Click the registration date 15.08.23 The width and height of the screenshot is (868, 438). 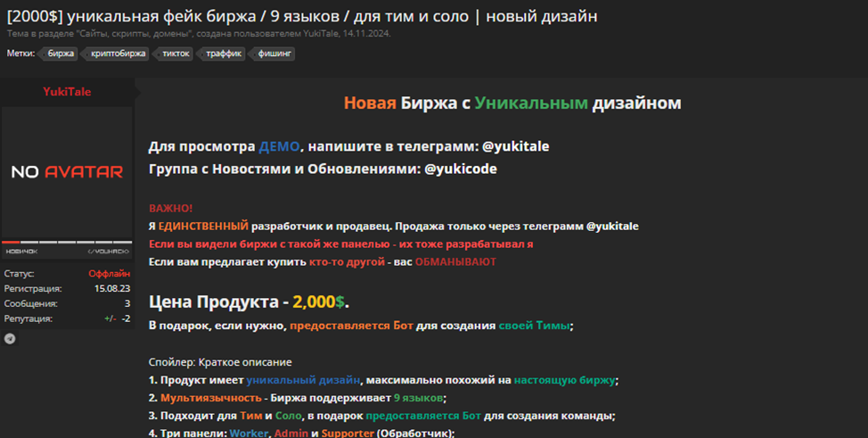[x=112, y=288]
